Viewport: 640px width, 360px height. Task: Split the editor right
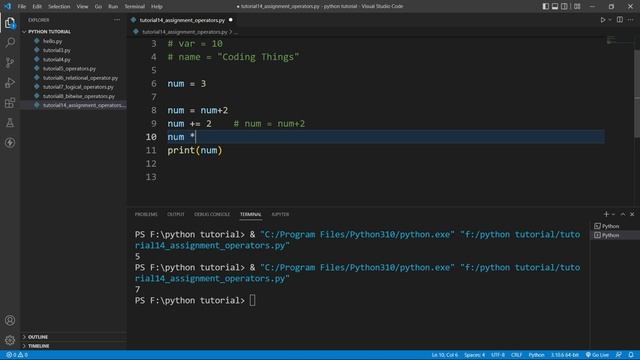pos(620,20)
